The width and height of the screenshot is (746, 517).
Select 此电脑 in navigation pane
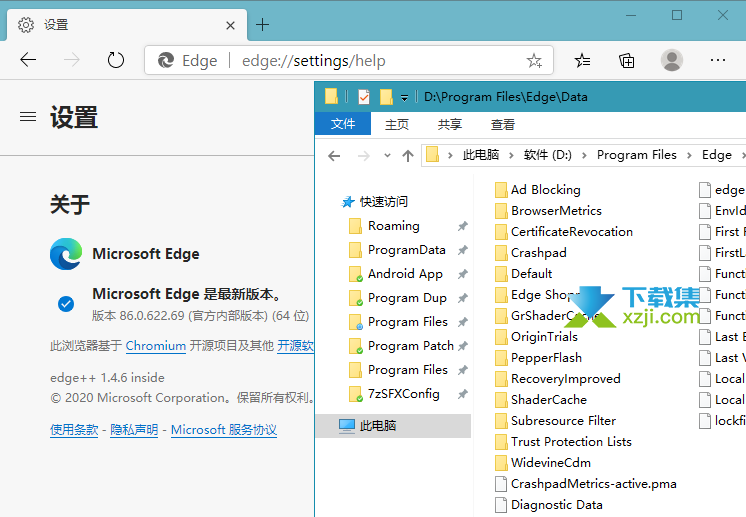click(x=393, y=426)
